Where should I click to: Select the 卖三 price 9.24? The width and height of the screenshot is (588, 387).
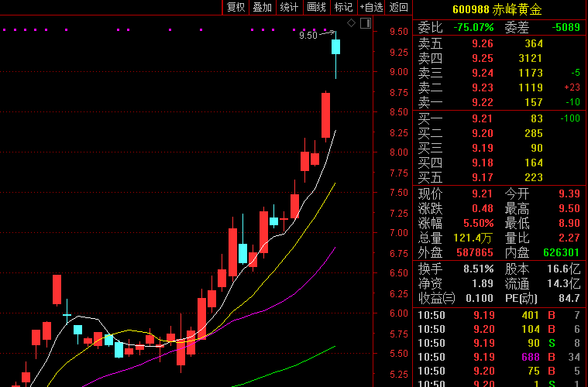[x=482, y=73]
